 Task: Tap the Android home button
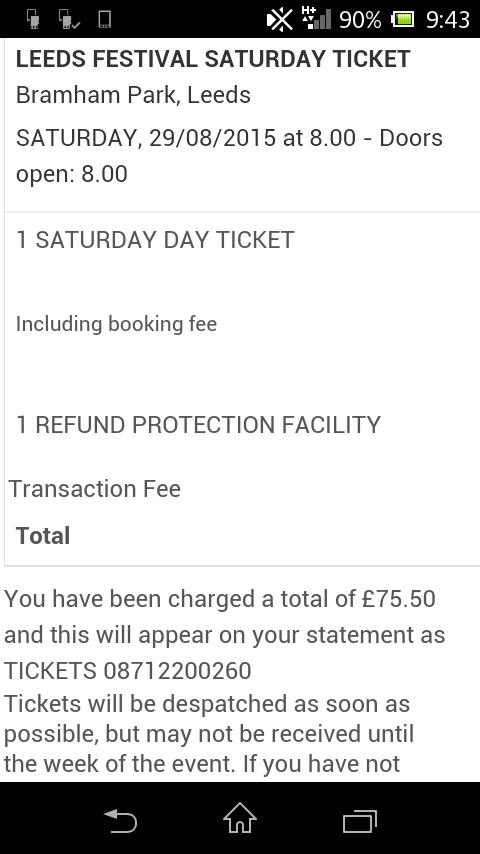coord(240,818)
